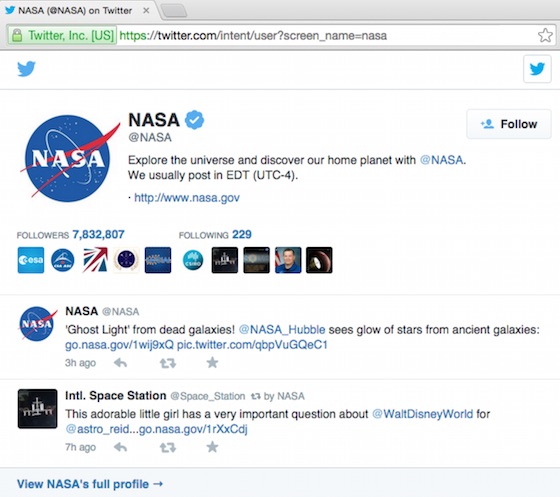The width and height of the screenshot is (560, 497).
Task: Open the ESA follower avatar
Action: [x=31, y=260]
